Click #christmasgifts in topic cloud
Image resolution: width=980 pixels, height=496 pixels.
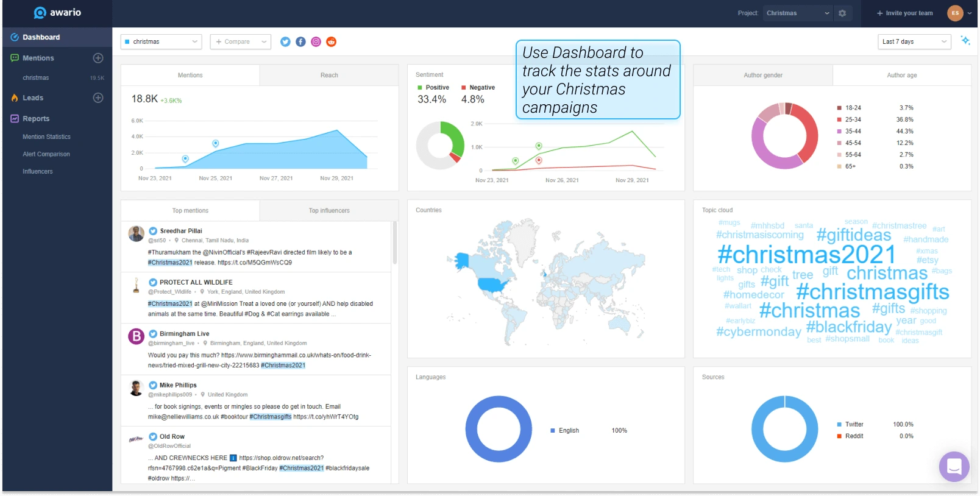pos(872,292)
